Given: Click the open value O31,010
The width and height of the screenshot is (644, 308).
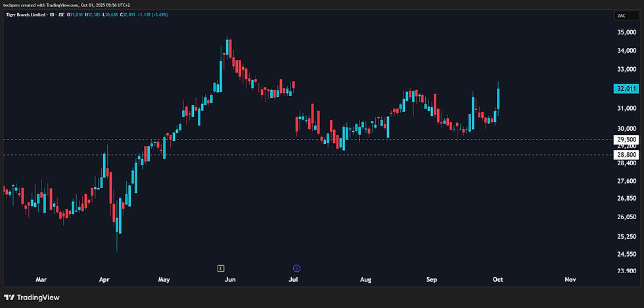Looking at the screenshot, I should click(x=75, y=14).
